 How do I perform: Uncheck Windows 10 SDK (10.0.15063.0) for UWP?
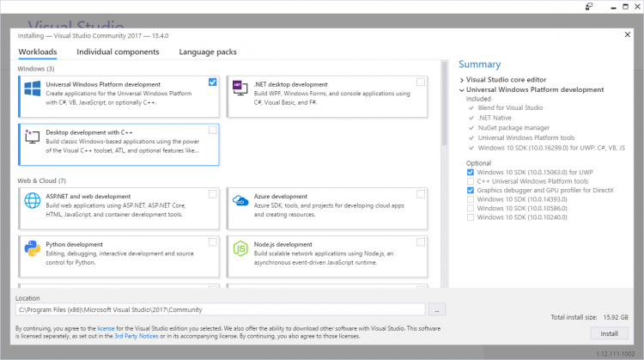tap(471, 172)
